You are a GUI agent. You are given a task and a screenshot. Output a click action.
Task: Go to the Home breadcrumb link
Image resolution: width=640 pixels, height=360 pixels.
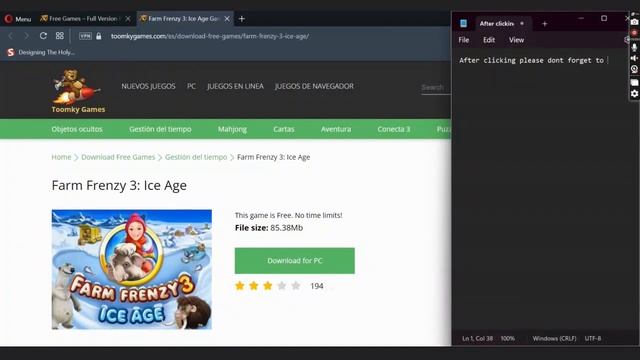(61, 157)
